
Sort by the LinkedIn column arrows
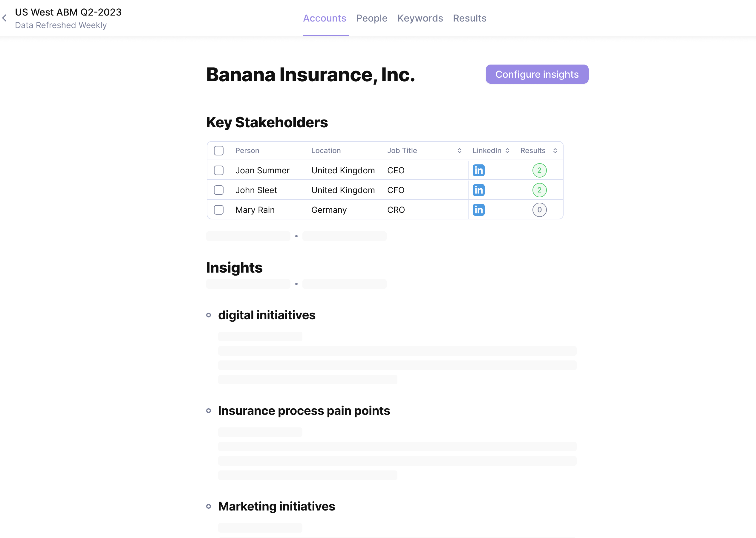(x=507, y=151)
